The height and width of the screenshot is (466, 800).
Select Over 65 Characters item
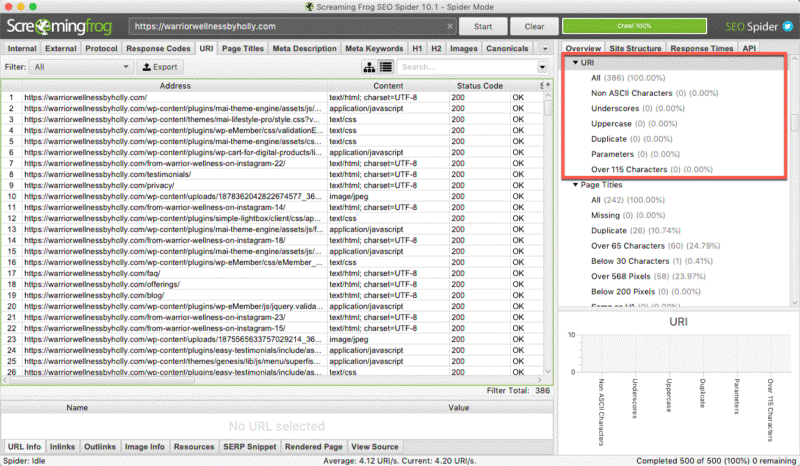coord(656,246)
